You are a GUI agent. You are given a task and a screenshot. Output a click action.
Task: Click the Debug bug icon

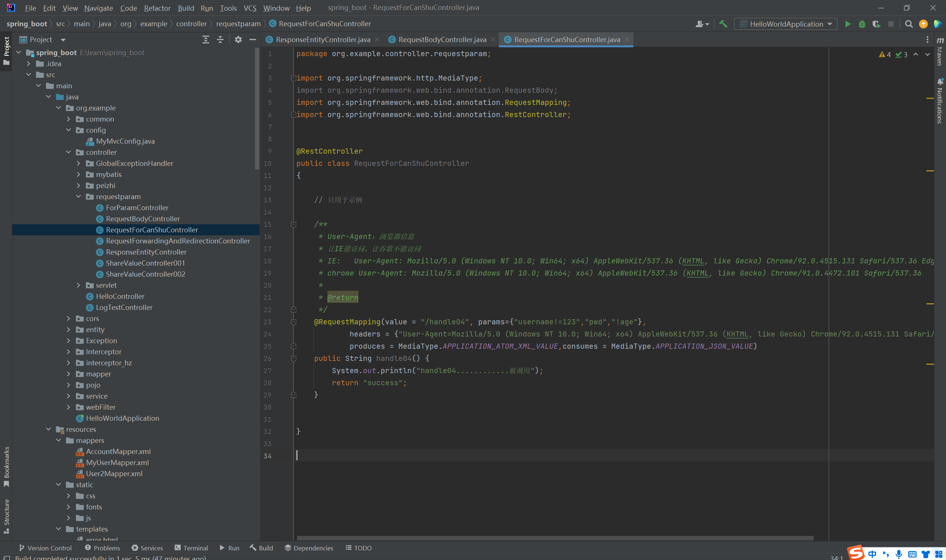pyautogui.click(x=862, y=24)
